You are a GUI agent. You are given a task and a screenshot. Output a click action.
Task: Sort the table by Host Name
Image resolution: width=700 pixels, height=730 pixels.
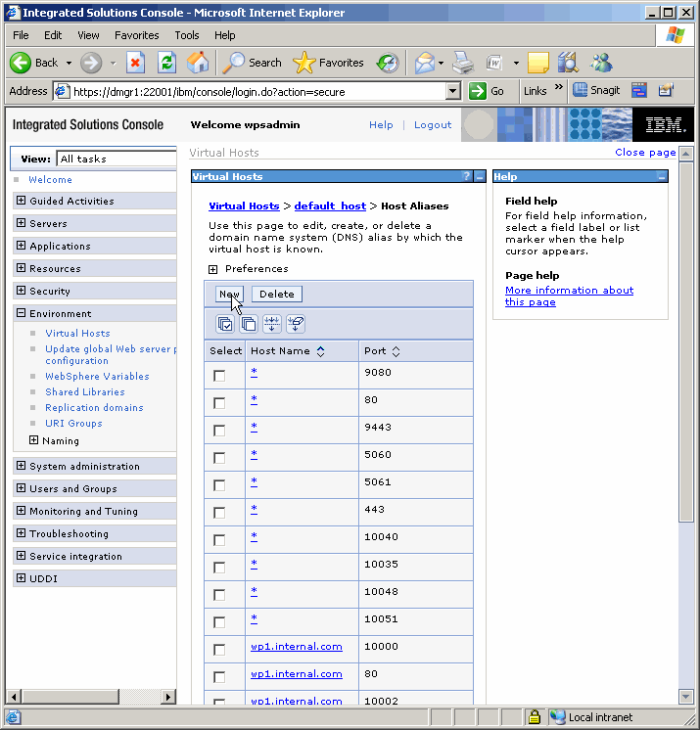pos(321,351)
